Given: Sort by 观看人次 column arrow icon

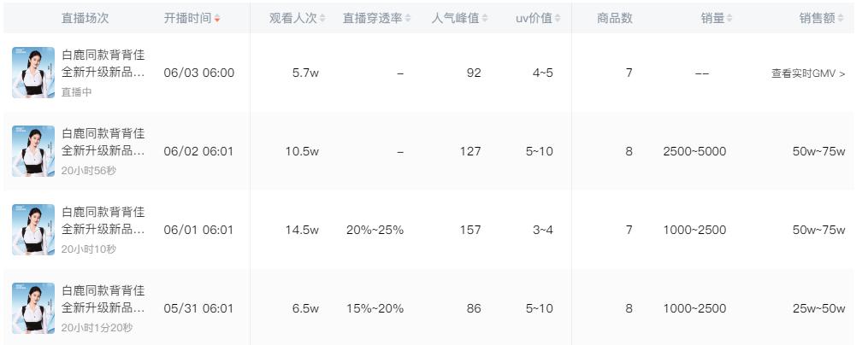Looking at the screenshot, I should (x=322, y=18).
